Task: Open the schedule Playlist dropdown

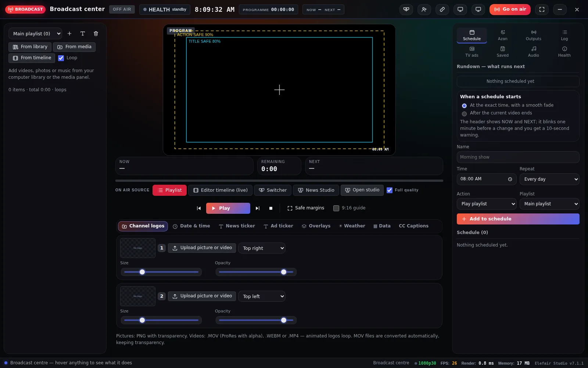Action: 549,204
